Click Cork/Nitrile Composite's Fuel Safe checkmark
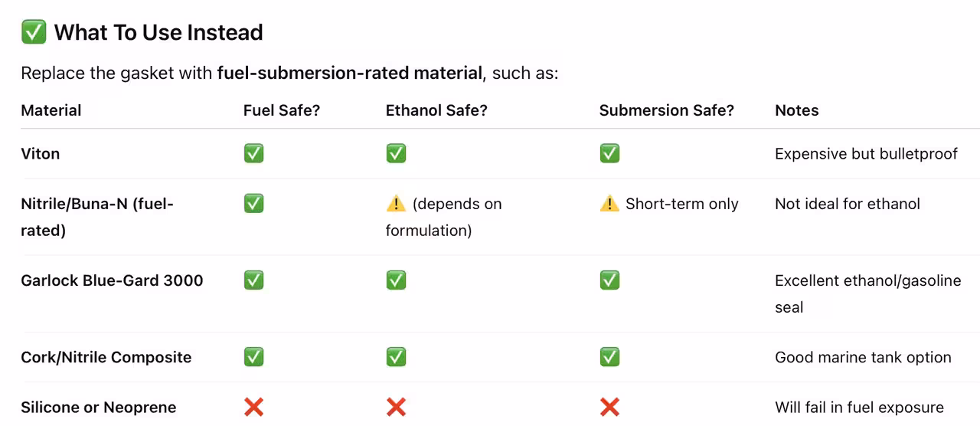The height and width of the screenshot is (426, 980). (x=253, y=357)
